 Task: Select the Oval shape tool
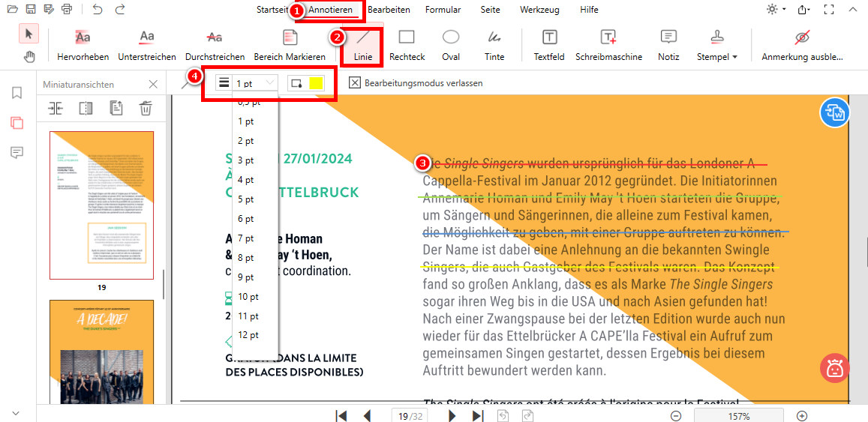pos(451,46)
